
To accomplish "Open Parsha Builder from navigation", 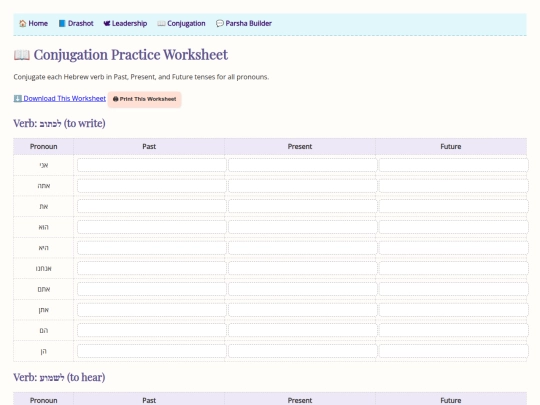I will click(244, 23).
